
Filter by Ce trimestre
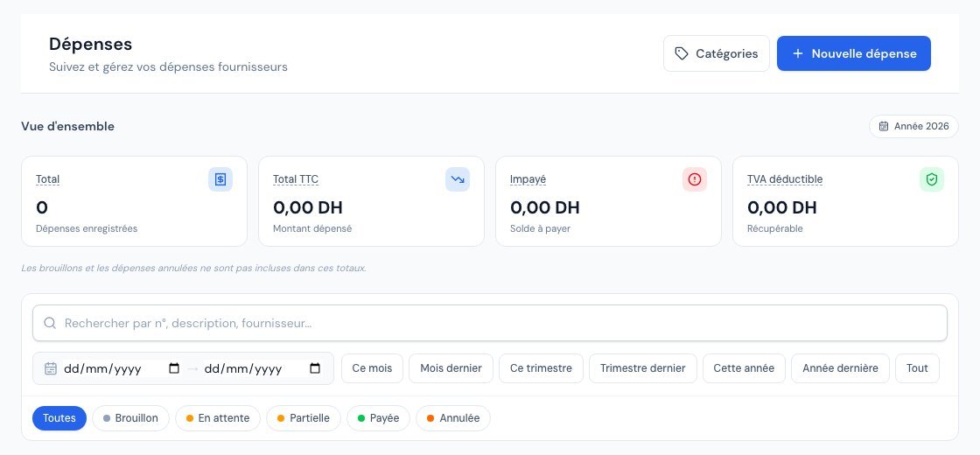point(542,368)
